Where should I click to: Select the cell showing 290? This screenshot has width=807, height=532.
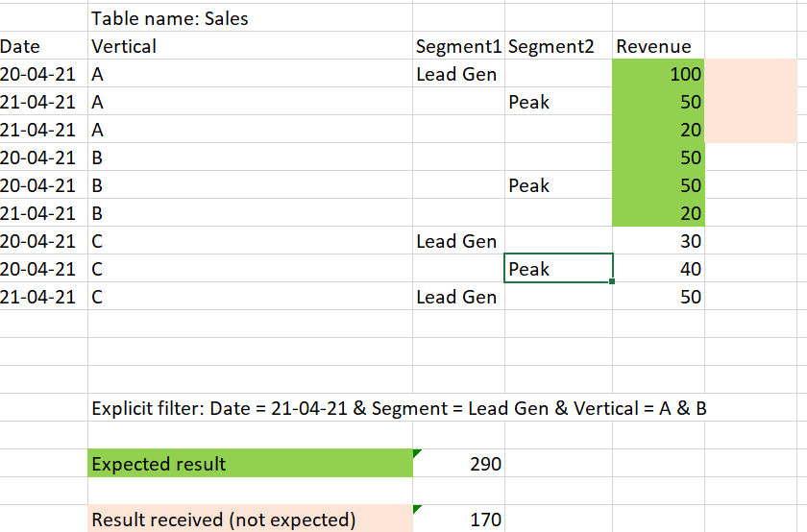(458, 463)
